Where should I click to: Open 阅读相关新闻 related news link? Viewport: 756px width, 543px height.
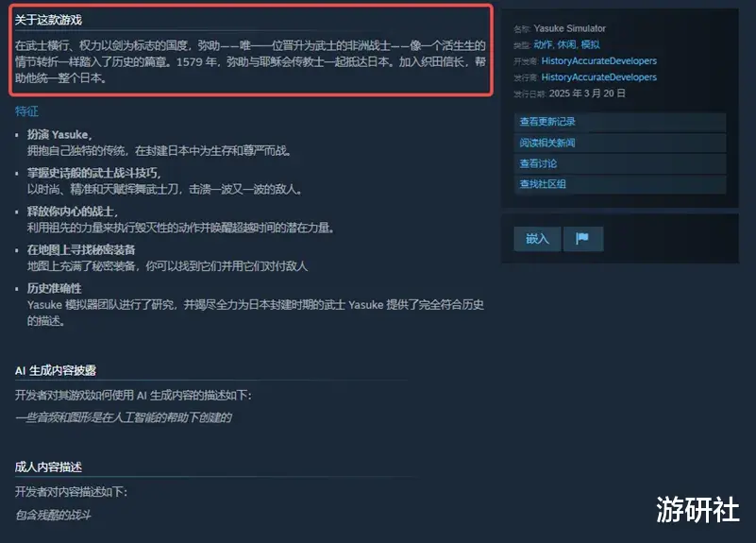point(620,144)
